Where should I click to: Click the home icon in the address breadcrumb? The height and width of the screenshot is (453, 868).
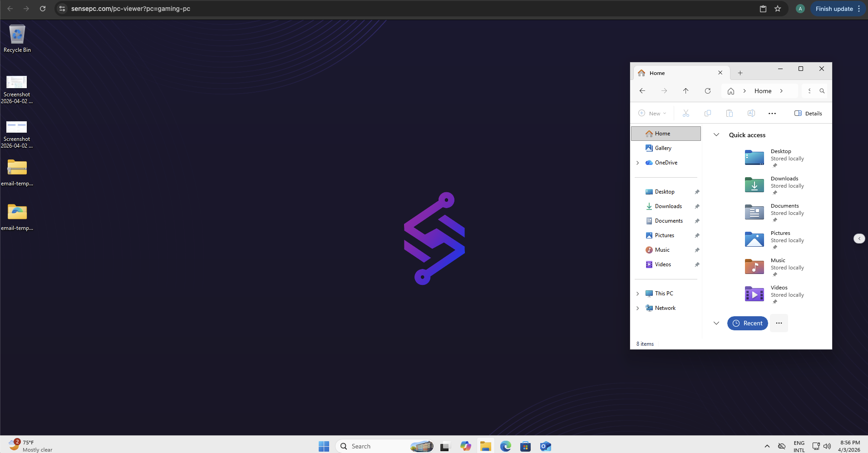click(731, 91)
